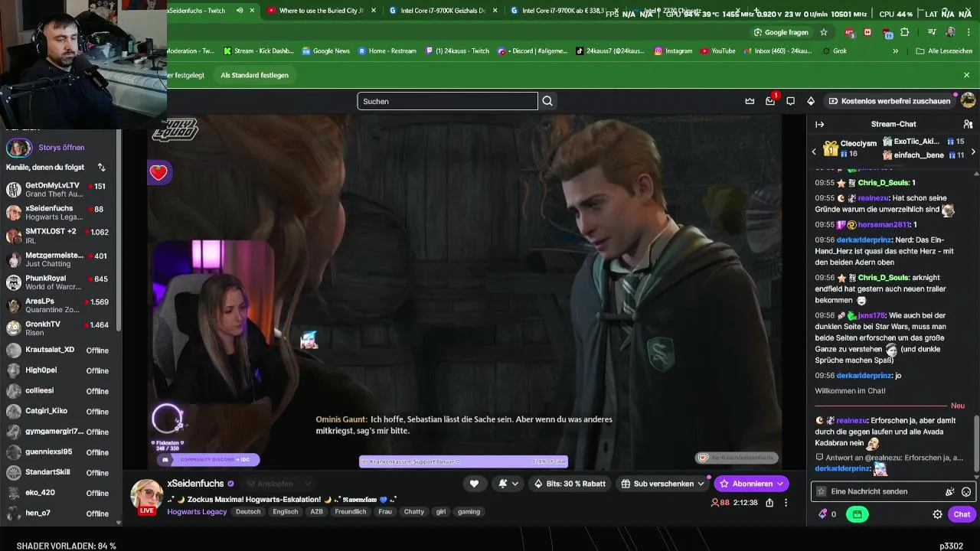980x551 pixels.
Task: Click the Bits: 30 % Rabatt button
Action: [x=570, y=484]
